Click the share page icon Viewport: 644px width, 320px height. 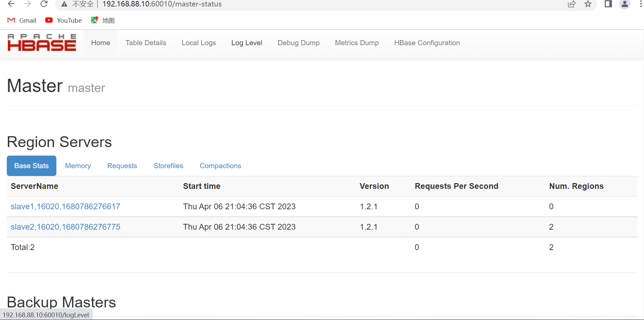coord(572,4)
